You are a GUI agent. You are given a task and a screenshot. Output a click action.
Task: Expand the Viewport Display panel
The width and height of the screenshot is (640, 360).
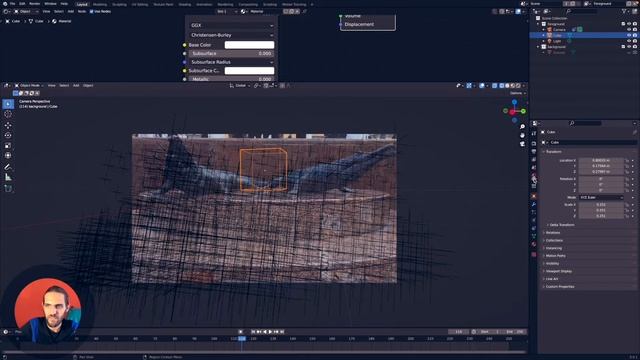pyautogui.click(x=559, y=271)
